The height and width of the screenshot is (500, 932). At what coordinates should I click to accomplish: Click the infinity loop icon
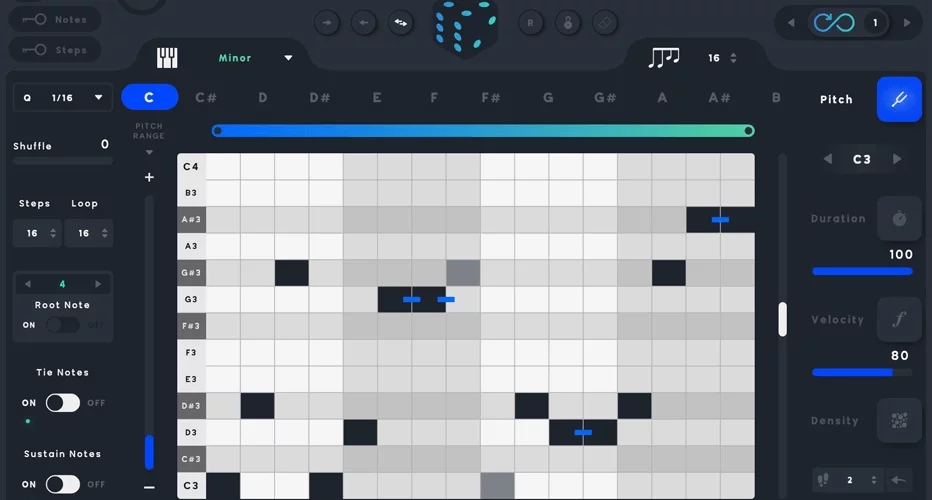[833, 23]
